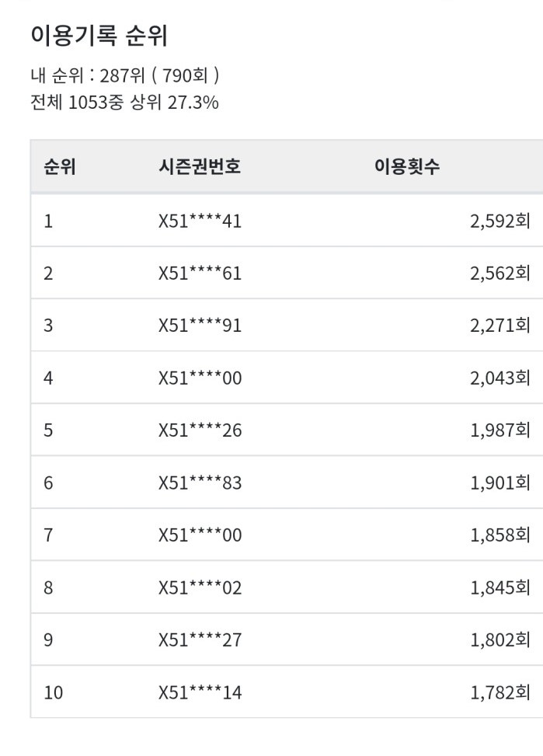Click the 2,592회 usage count
The height and width of the screenshot is (756, 543).
coord(500,221)
